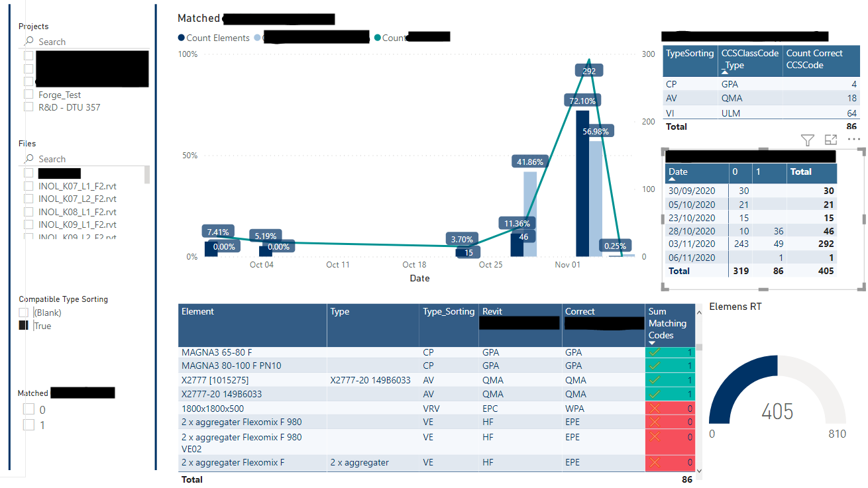Check the Forge_Test project checkbox

coord(28,95)
